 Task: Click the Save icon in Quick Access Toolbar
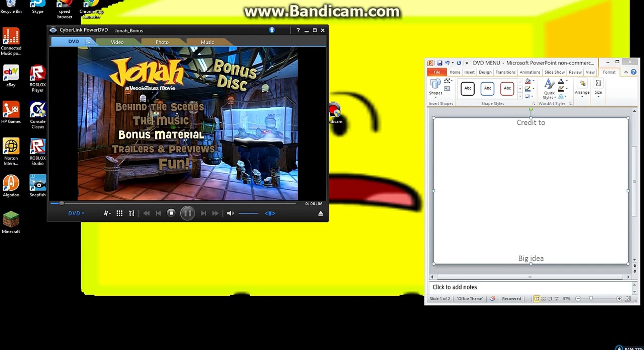pos(440,63)
